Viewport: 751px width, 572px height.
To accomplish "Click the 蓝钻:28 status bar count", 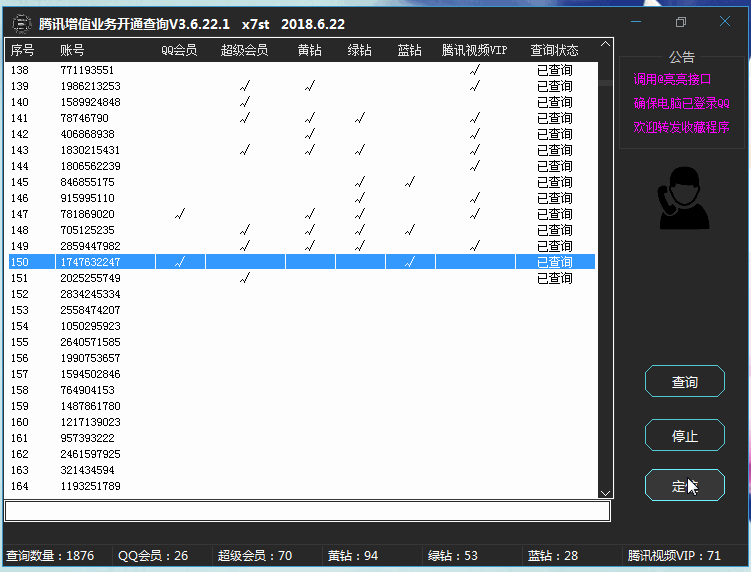I will coord(553,555).
